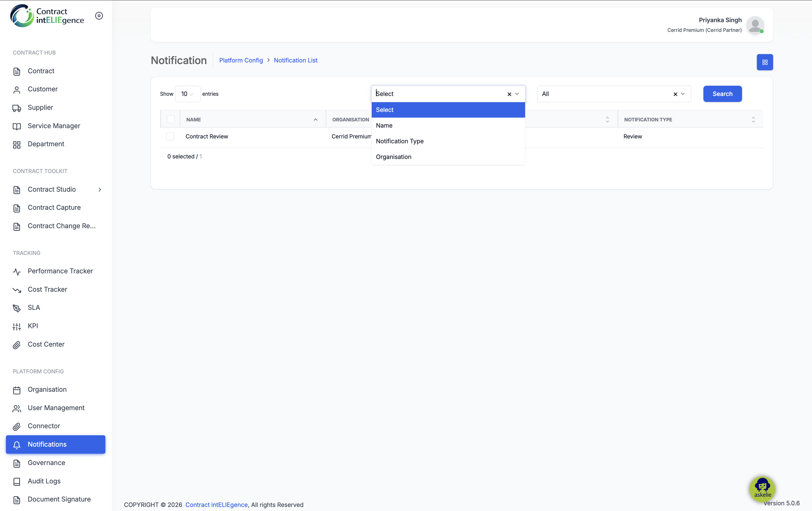Click the Cost Center paperclip icon
The width and height of the screenshot is (812, 511).
[x=16, y=345]
